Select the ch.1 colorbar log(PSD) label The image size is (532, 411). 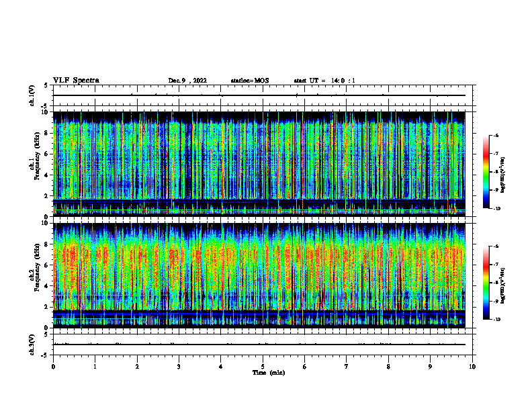503,175
